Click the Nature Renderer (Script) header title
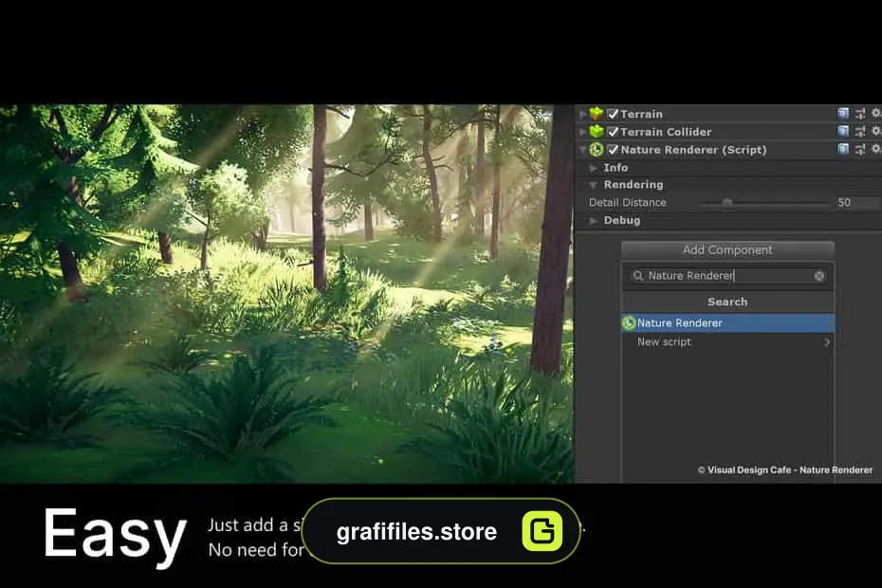 [x=693, y=150]
